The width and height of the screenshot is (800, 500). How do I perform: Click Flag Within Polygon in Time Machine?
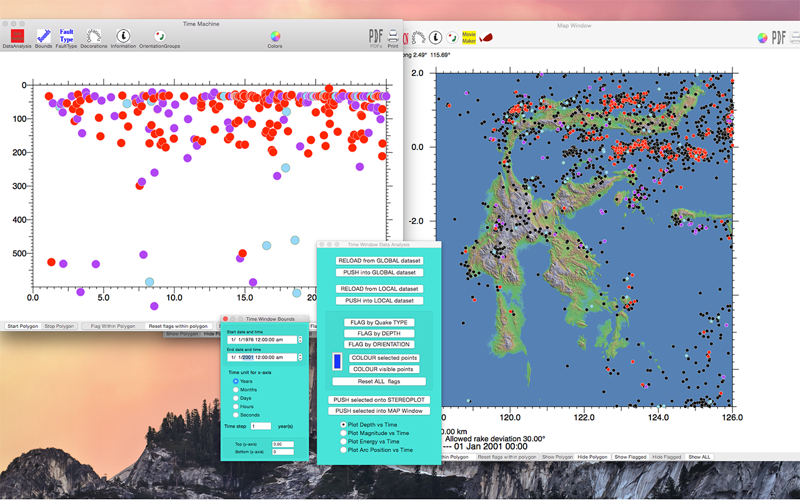113,326
